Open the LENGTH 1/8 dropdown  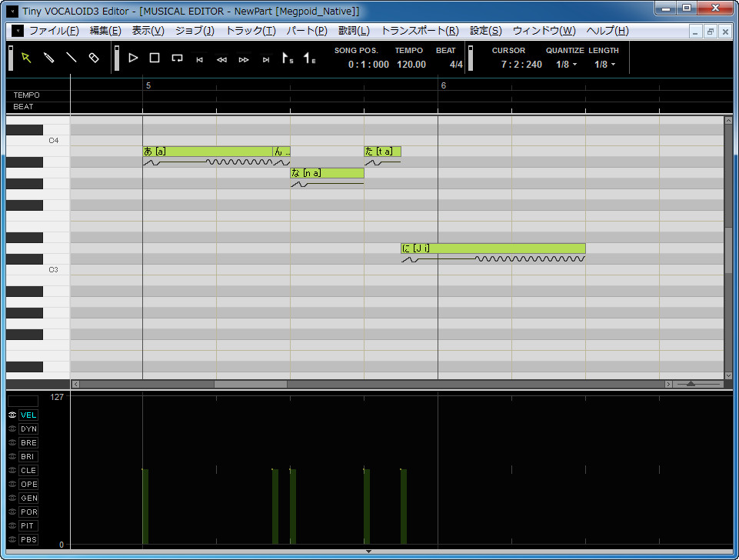(604, 65)
